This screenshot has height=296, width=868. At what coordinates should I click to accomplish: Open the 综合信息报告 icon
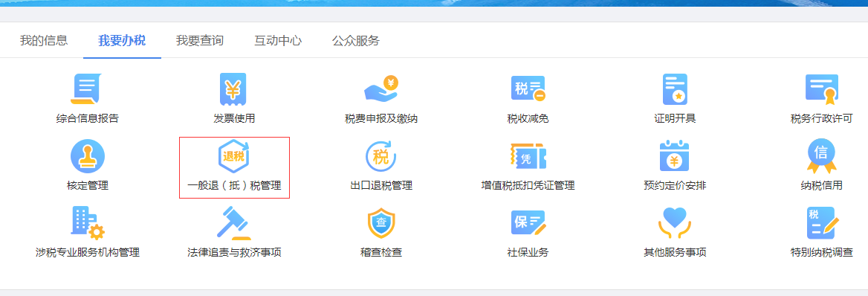(88, 89)
